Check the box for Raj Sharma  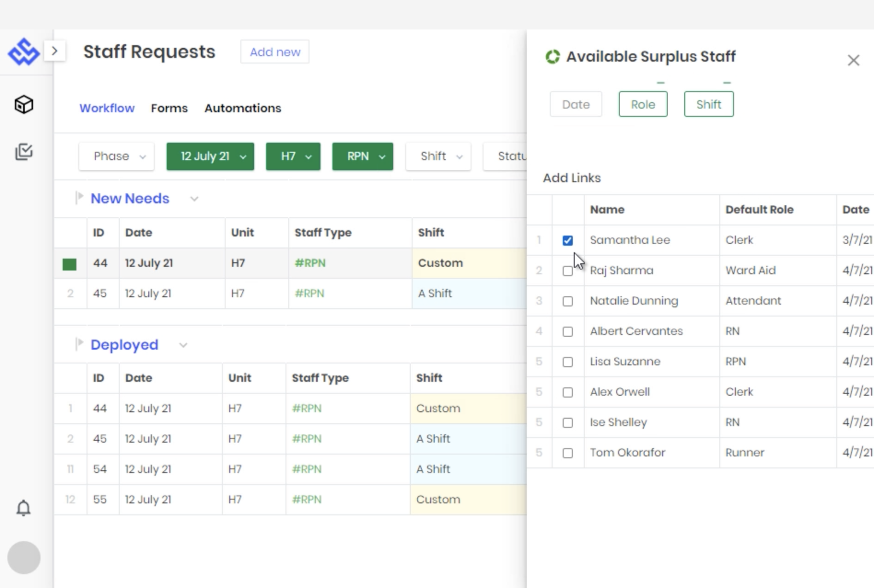point(567,271)
